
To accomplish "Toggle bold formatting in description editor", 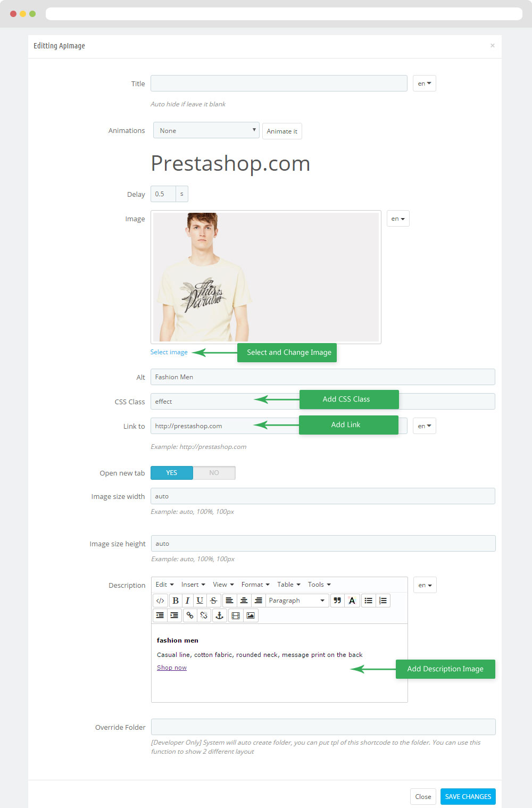I will coord(176,601).
